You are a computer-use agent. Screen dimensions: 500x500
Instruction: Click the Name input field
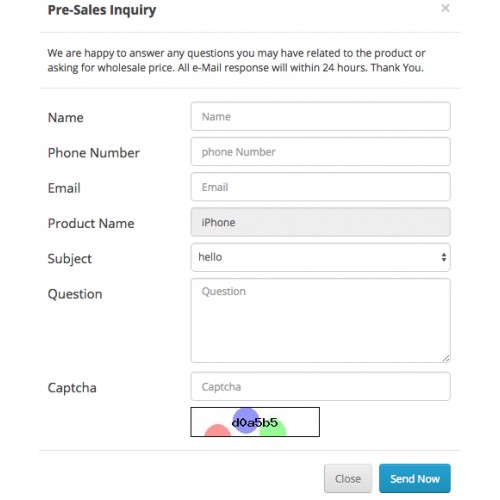(x=320, y=116)
